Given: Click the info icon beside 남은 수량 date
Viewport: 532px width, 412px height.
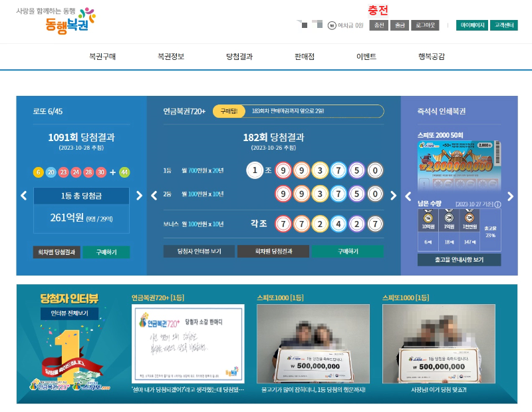Looking at the screenshot, I should [497, 204].
